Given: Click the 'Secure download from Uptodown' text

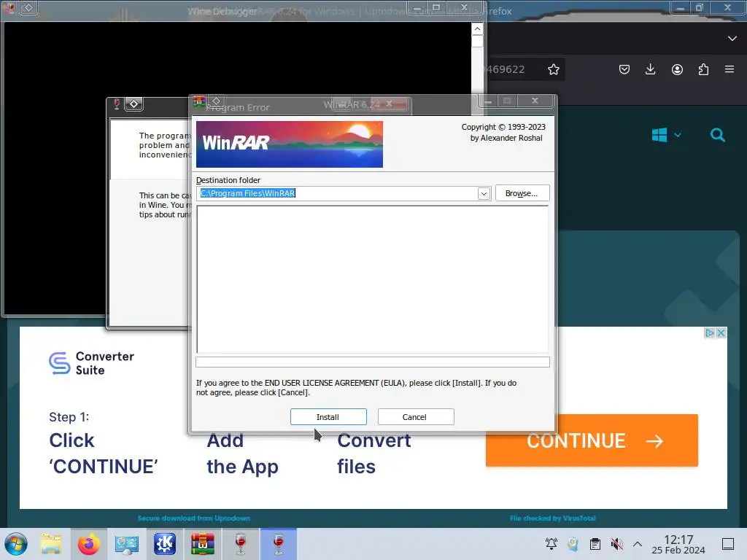Looking at the screenshot, I should (194, 518).
